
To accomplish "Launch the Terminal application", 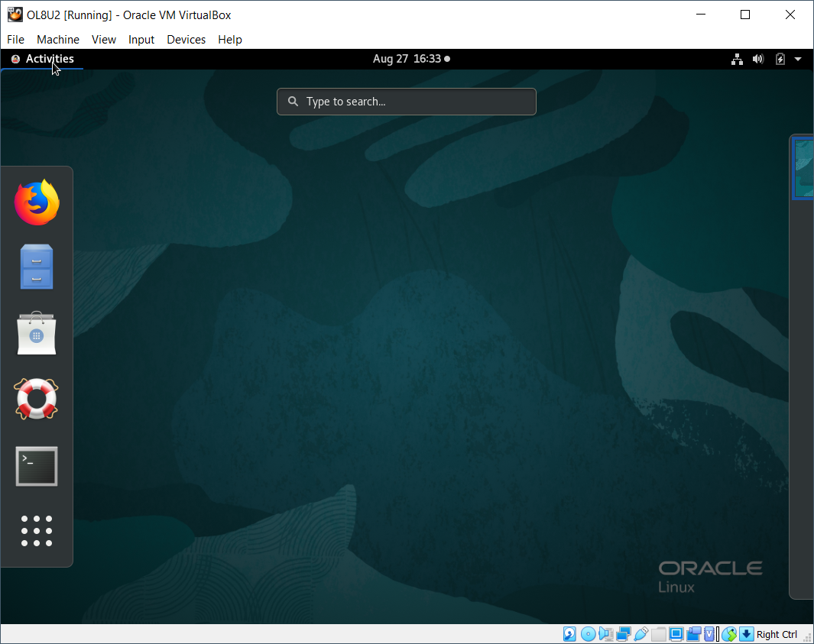I will click(36, 465).
